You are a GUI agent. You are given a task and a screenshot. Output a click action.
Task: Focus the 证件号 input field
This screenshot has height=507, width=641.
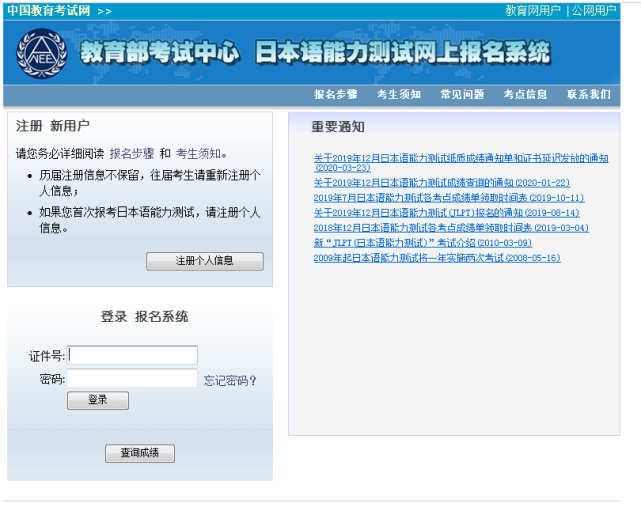coord(132,355)
